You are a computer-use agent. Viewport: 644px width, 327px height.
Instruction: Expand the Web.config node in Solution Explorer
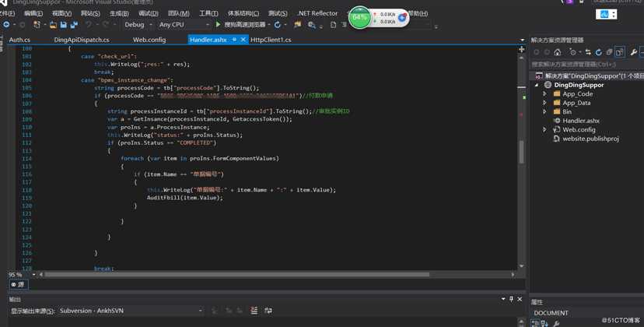pos(545,129)
